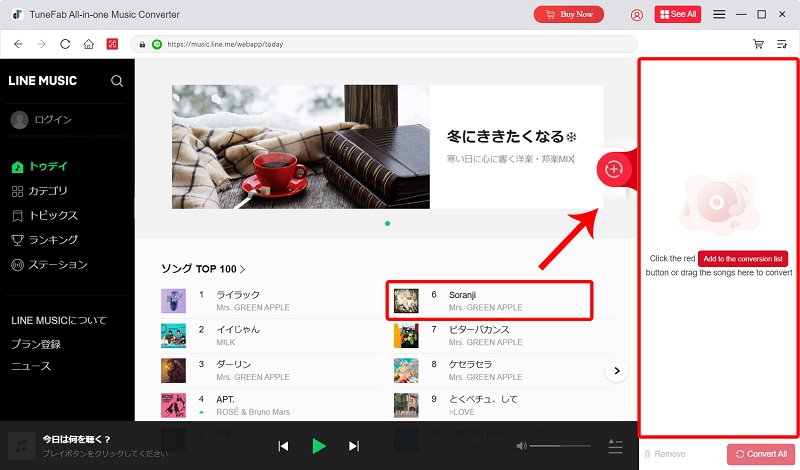The width and height of the screenshot is (800, 470).
Task: Open the playback queue list icon
Action: pyautogui.click(x=615, y=446)
